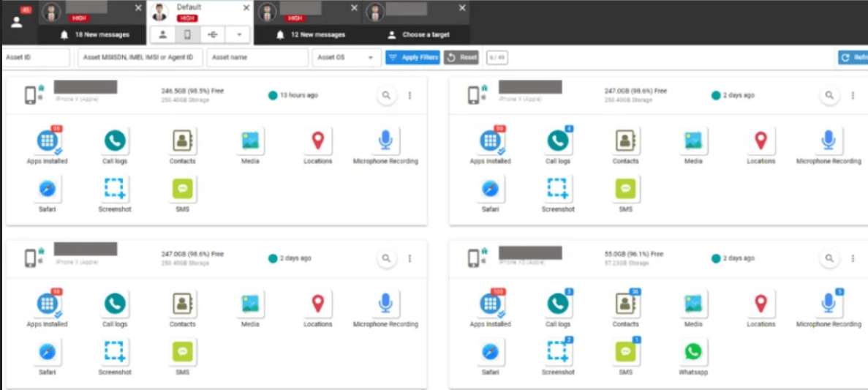Open Contacts icon with badge 36

coord(625,304)
